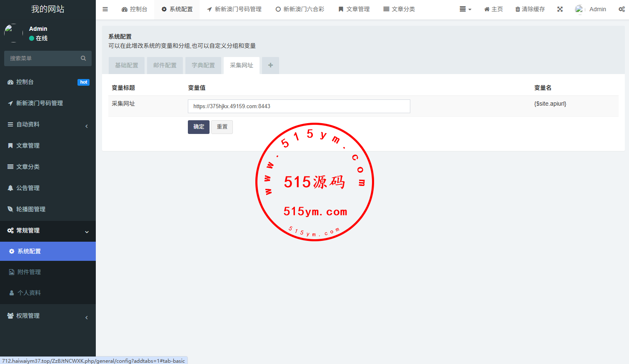Switch to the 邮件配置 tab
Image resolution: width=629 pixels, height=364 pixels.
click(165, 65)
